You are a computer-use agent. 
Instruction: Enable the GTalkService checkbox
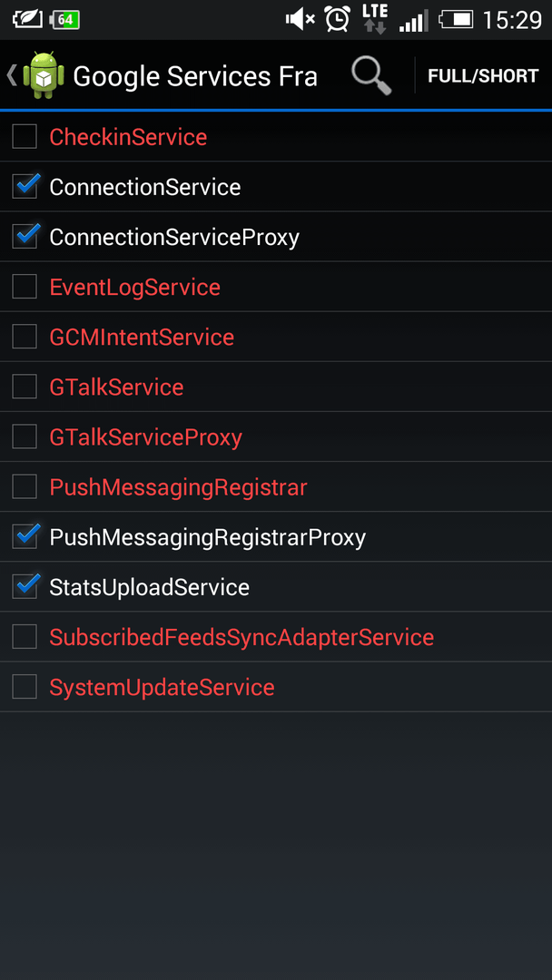(25, 387)
